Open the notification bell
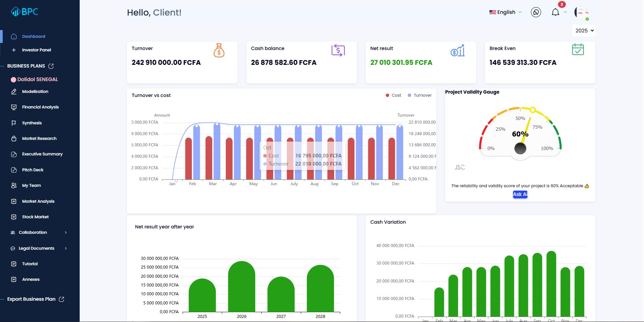 [555, 12]
